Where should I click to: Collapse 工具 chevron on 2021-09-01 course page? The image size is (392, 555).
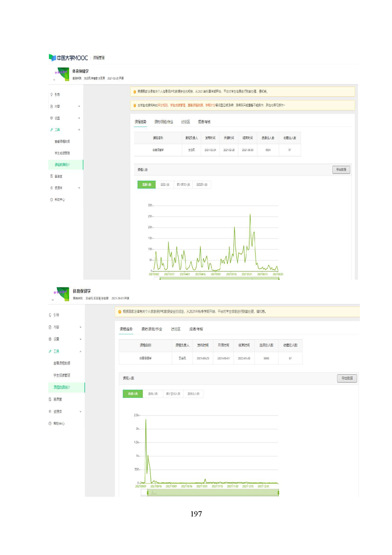(x=81, y=351)
